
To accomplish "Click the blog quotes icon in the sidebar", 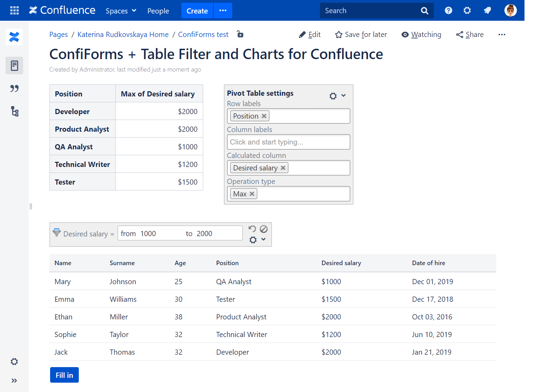I will tap(14, 88).
